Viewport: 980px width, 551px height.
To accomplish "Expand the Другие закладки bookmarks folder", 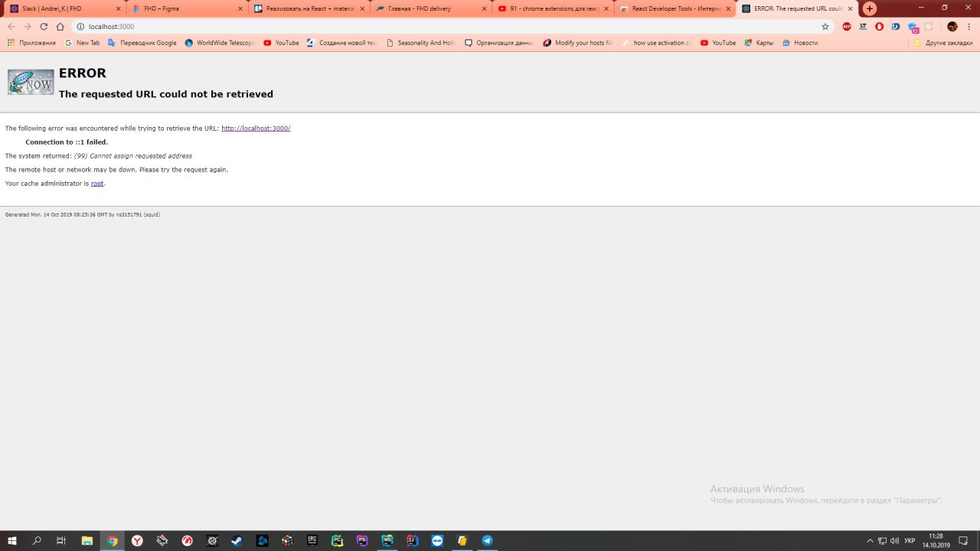I will (x=943, y=43).
